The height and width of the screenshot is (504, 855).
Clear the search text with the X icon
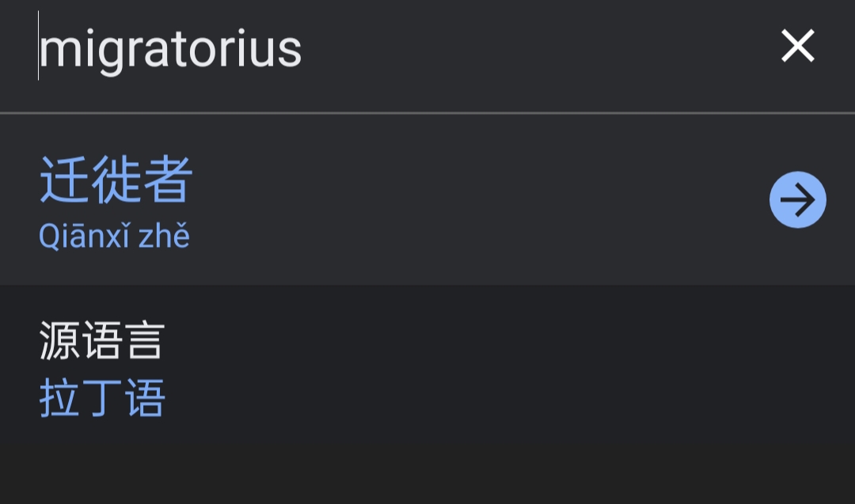(x=797, y=47)
